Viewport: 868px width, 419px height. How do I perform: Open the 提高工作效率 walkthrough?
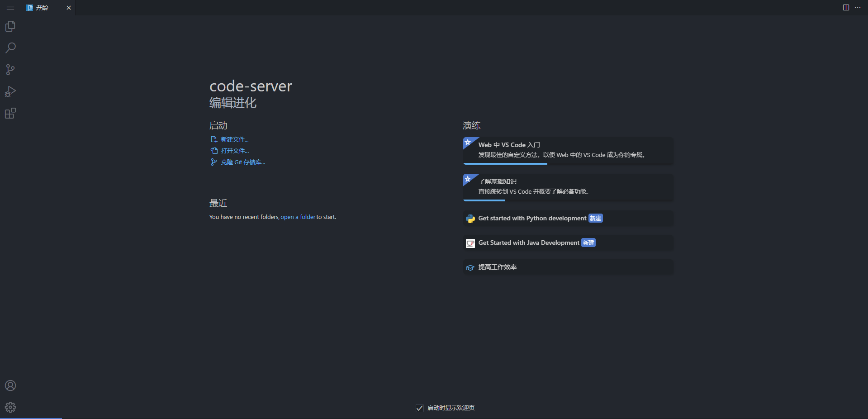point(568,267)
